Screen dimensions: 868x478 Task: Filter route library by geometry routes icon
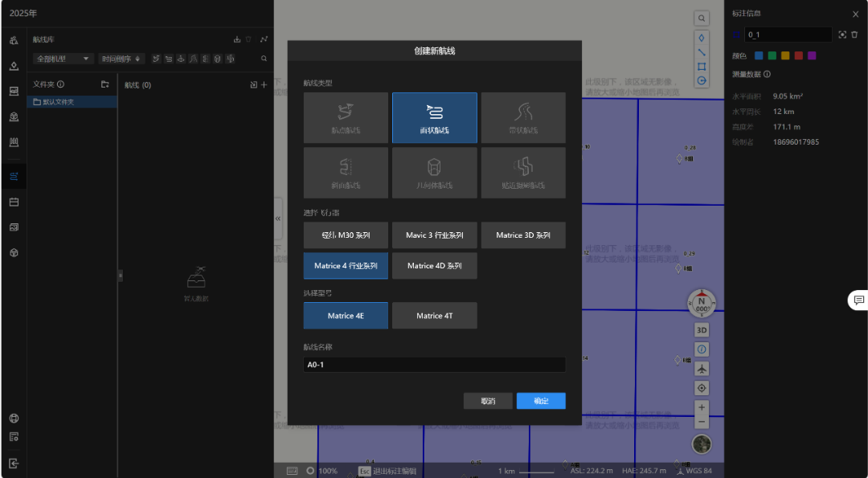(x=218, y=59)
